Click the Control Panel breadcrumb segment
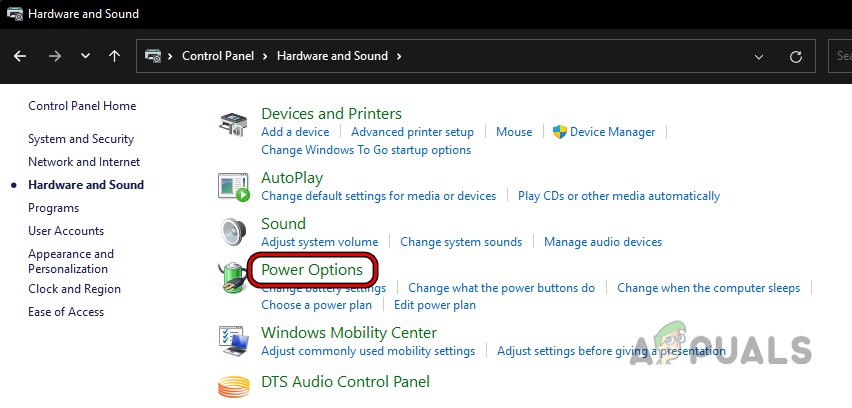The image size is (852, 408). click(x=219, y=56)
